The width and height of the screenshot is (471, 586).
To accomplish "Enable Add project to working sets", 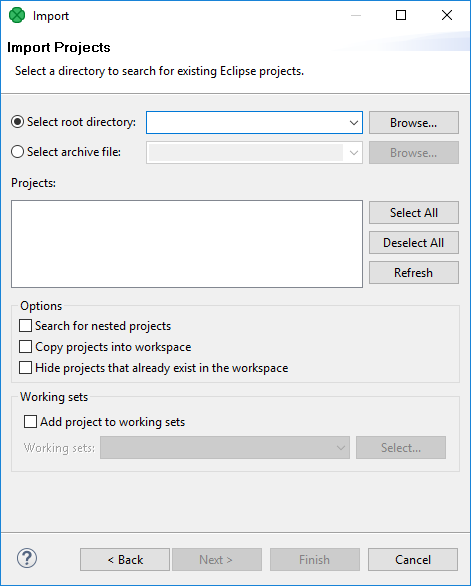I will point(30,421).
